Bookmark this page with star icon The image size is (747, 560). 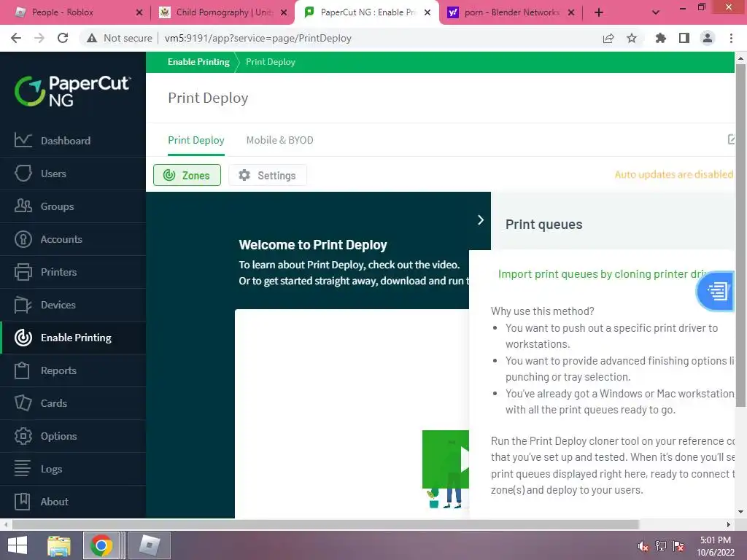[632, 38]
